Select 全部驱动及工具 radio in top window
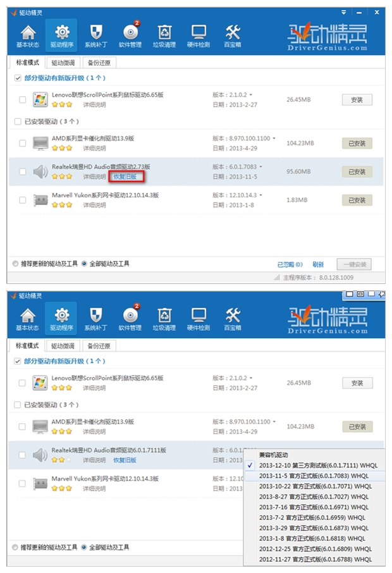Viewport: 392px width, 573px height. [x=84, y=264]
